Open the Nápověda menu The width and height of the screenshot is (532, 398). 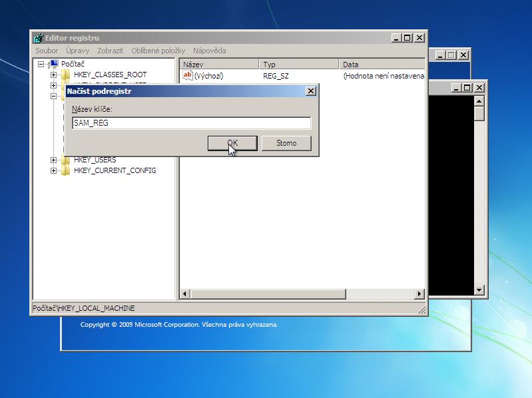coord(209,51)
